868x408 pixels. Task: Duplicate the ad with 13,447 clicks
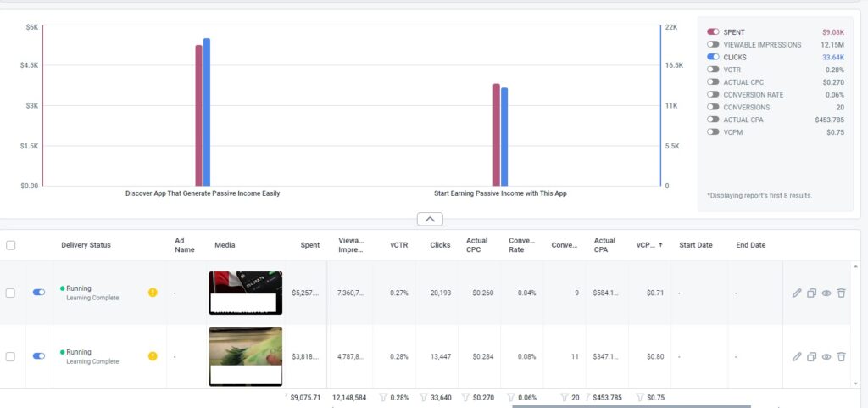click(811, 356)
